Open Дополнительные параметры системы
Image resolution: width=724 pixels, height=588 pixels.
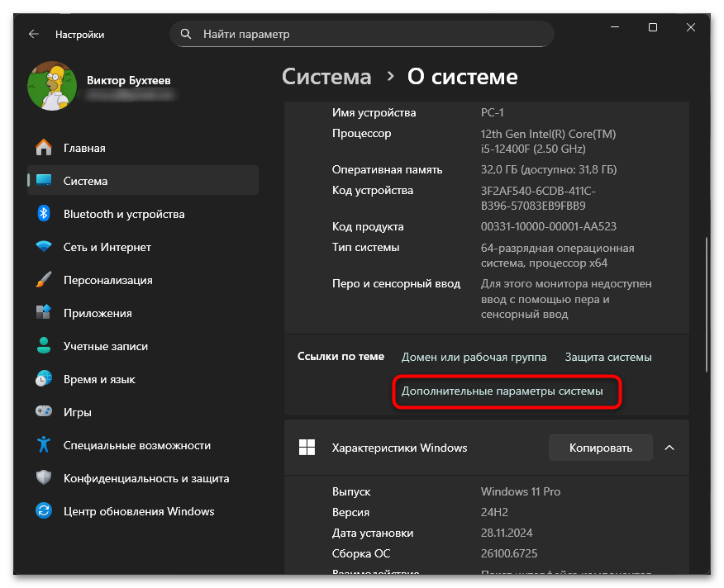(x=507, y=391)
